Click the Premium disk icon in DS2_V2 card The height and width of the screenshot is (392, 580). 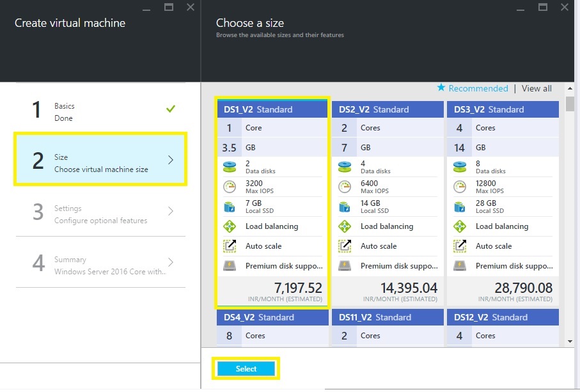click(x=345, y=265)
